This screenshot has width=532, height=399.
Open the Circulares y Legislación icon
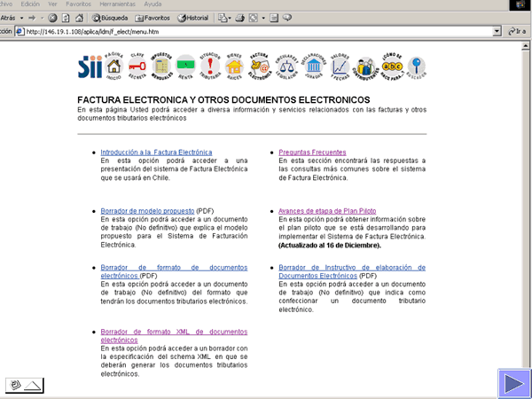click(286, 66)
